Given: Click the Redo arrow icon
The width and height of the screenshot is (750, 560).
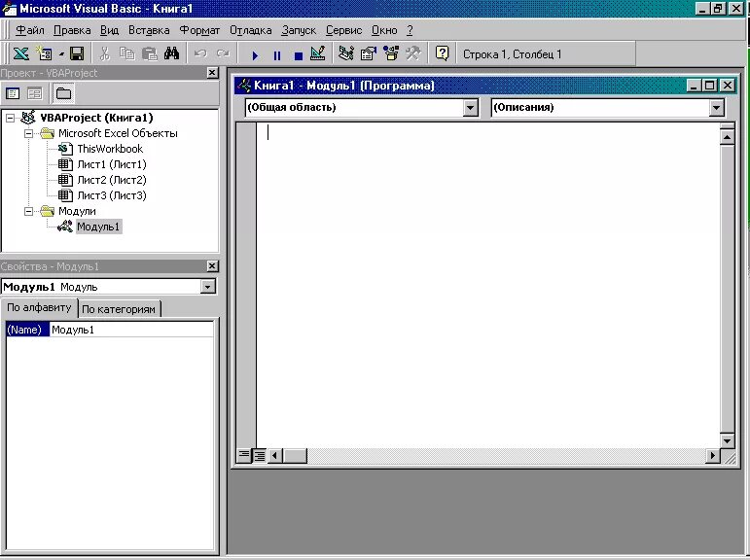Looking at the screenshot, I should coord(223,53).
